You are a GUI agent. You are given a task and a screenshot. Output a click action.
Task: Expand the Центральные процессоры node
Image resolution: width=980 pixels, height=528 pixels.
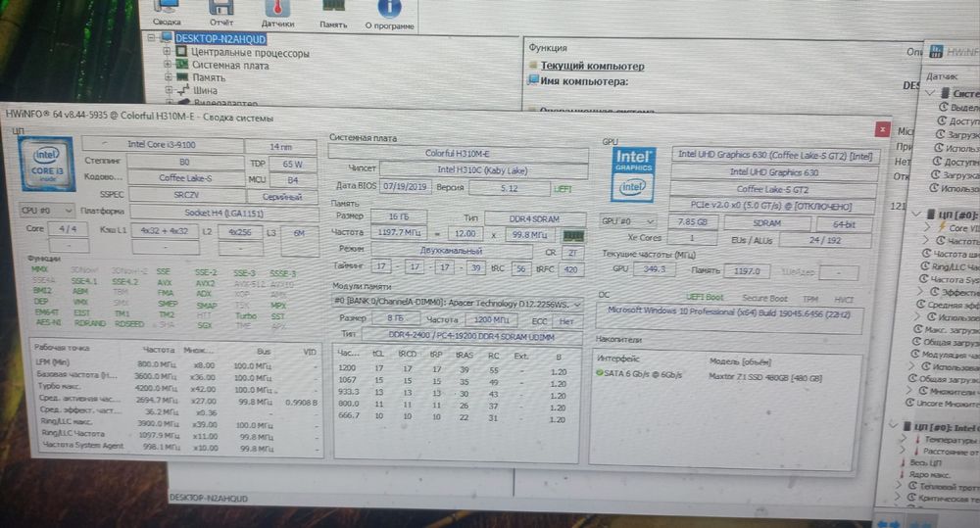[167, 51]
